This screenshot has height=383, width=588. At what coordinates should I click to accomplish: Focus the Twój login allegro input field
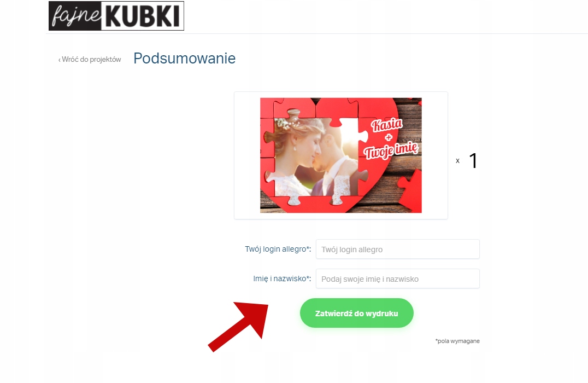(x=397, y=249)
